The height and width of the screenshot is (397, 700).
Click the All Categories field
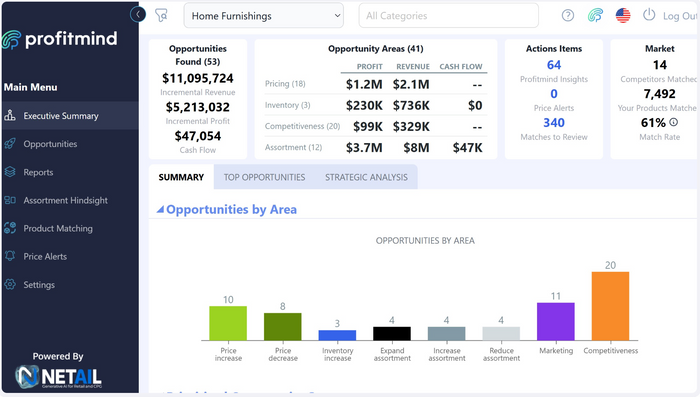[x=449, y=16]
